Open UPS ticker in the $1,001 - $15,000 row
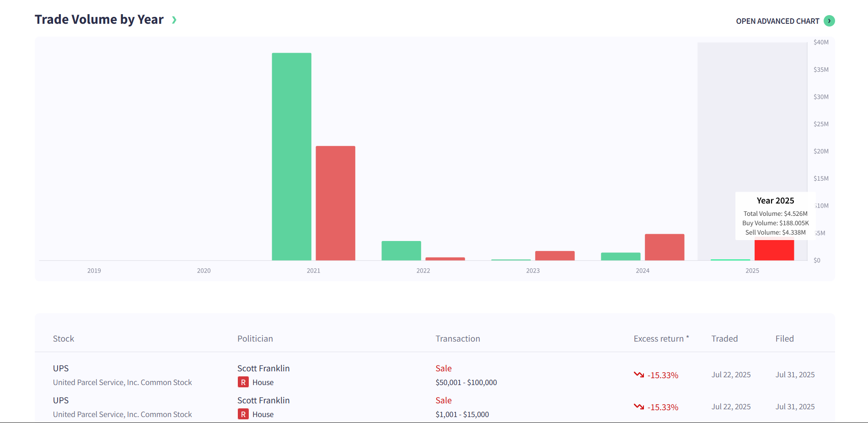Viewport: 868px width, 423px height. pos(61,401)
